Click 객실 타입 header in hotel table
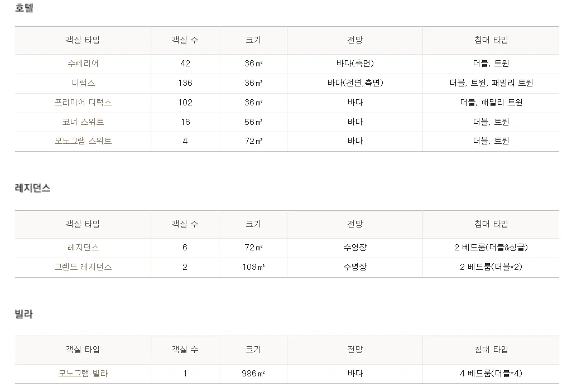The image size is (572, 392). (83, 40)
